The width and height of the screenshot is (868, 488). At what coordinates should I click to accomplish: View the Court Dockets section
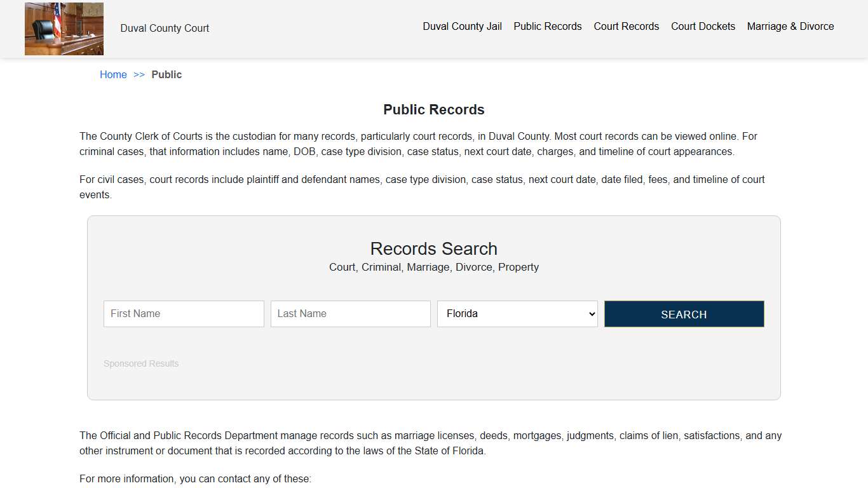[703, 26]
